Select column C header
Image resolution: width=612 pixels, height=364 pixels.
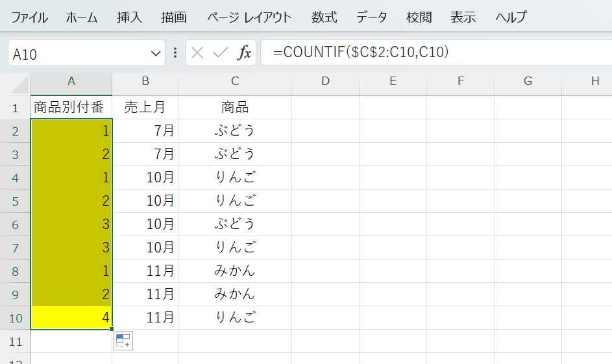234,81
